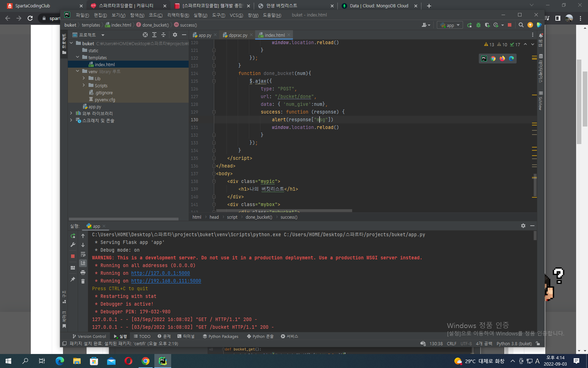Run app with coverage shield icon

tap(487, 25)
